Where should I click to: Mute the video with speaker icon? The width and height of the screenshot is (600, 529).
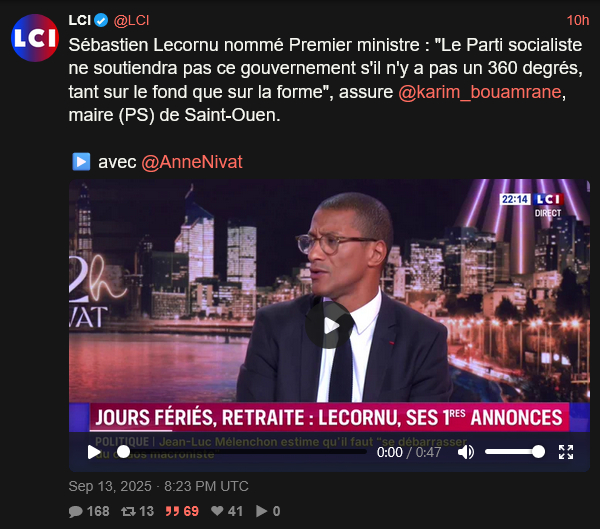[465, 452]
